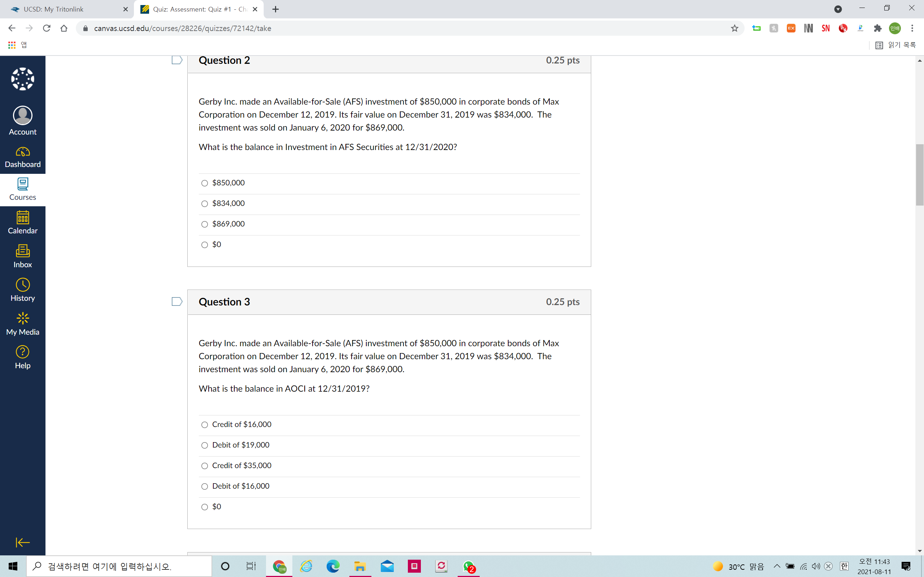The image size is (924, 577).
Task: Select $0 radio button for Question 2
Action: coord(205,245)
